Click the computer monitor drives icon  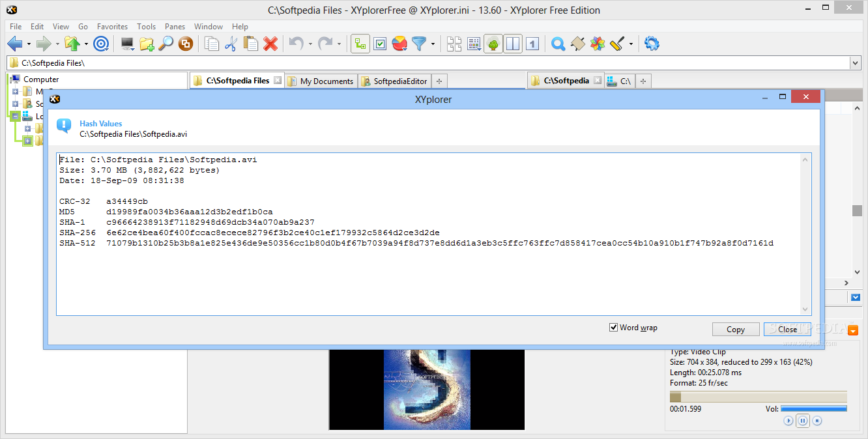tap(128, 44)
